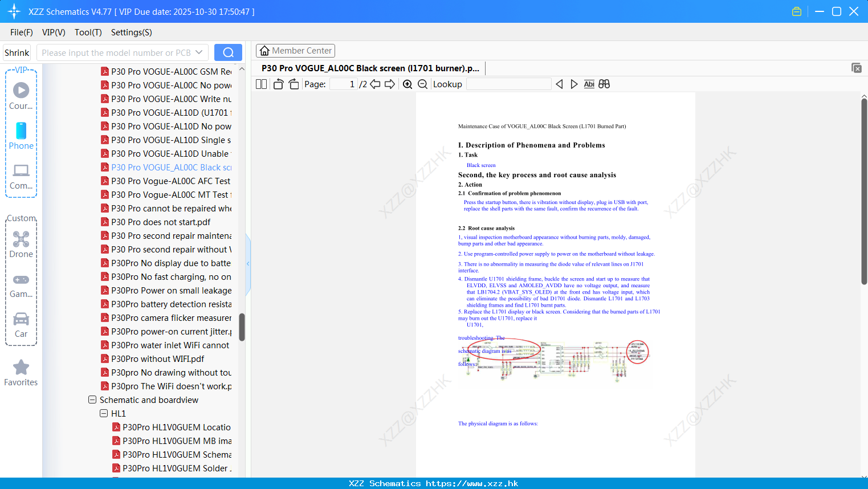Viewport: 868px width, 489px height.
Task: Select the P30 Pro Black screen document tab
Action: pos(370,68)
